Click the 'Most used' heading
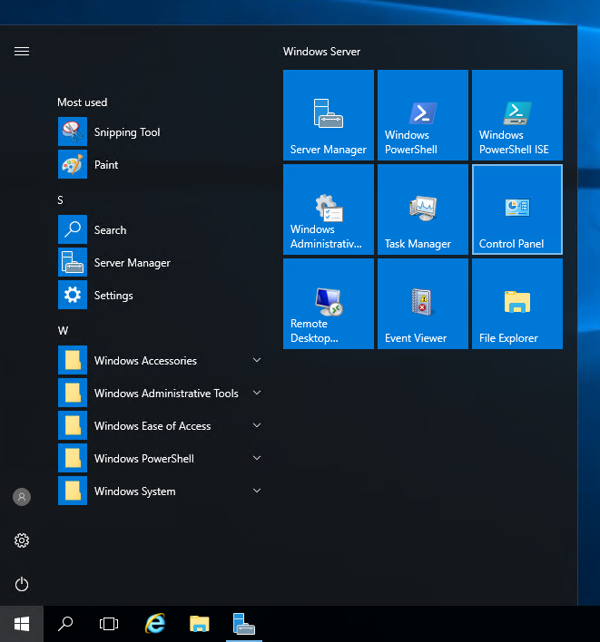This screenshot has width=600, height=642. 82,102
